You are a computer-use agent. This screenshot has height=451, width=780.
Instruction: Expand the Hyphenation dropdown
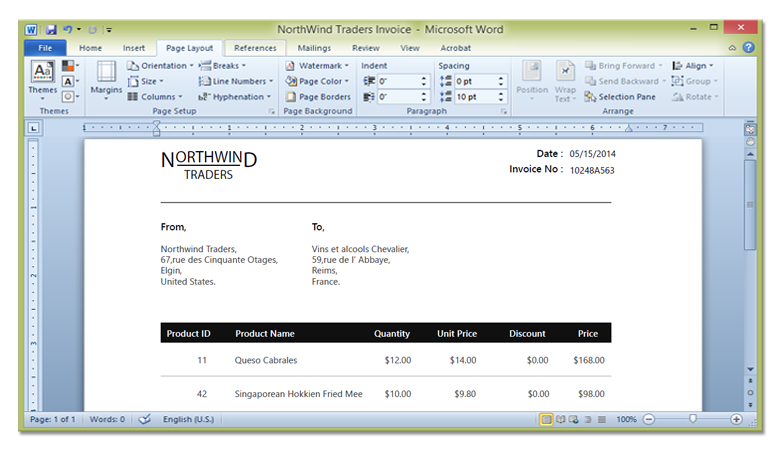[x=234, y=96]
